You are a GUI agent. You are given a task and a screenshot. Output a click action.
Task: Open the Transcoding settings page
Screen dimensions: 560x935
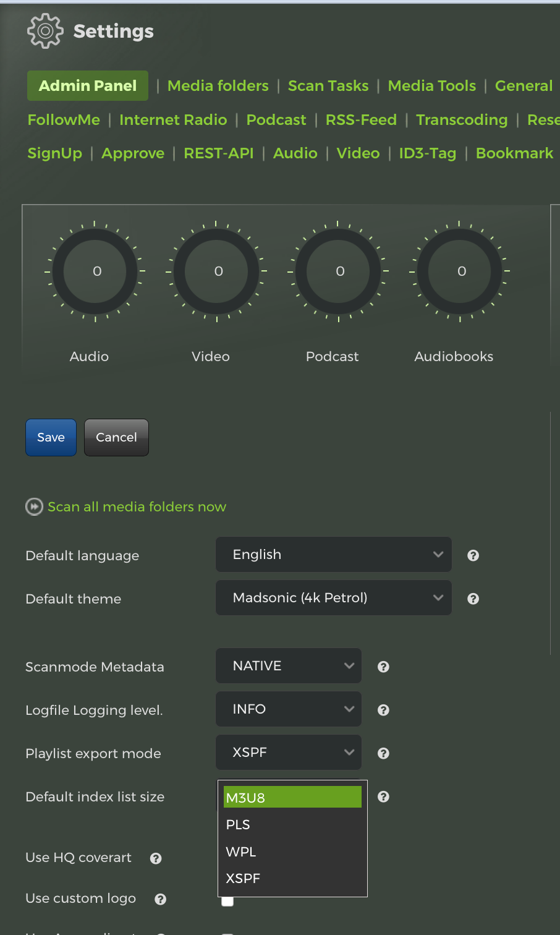461,120
